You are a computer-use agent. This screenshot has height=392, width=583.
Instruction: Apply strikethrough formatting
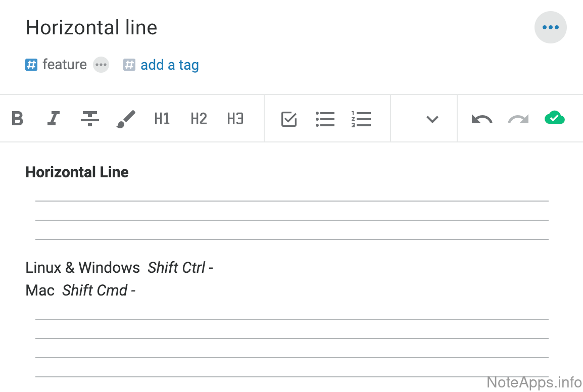[x=90, y=119]
